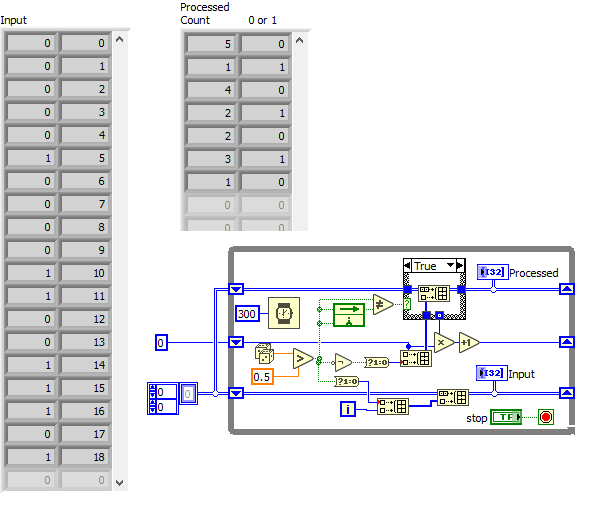The width and height of the screenshot is (591, 526).
Task: Open the case structure selector dropdown
Action: [x=450, y=266]
